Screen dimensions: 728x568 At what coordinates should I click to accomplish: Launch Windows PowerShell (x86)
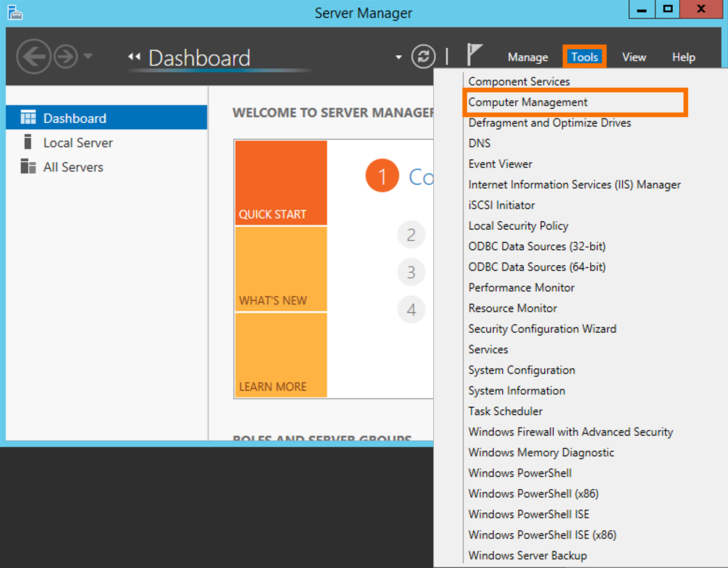[x=534, y=494]
